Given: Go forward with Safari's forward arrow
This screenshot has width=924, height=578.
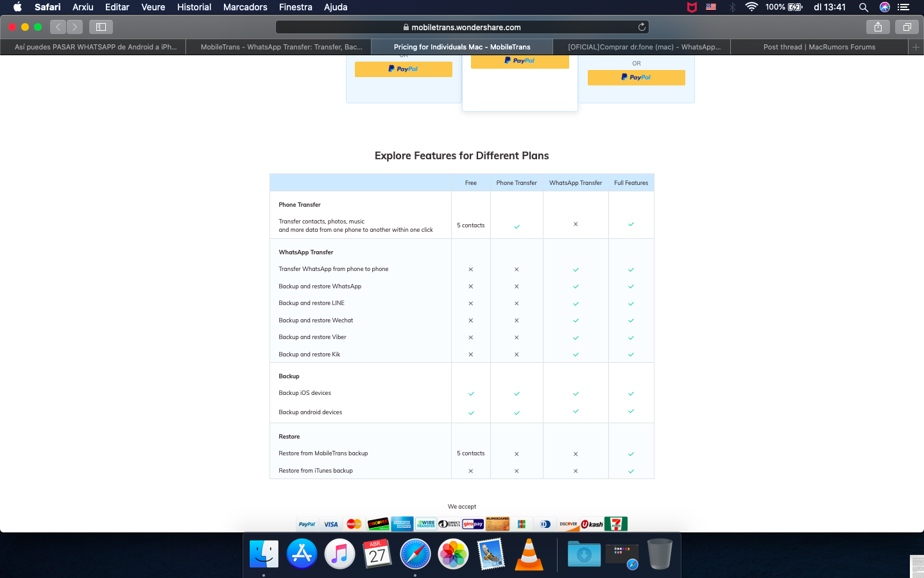Looking at the screenshot, I should pos(75,27).
